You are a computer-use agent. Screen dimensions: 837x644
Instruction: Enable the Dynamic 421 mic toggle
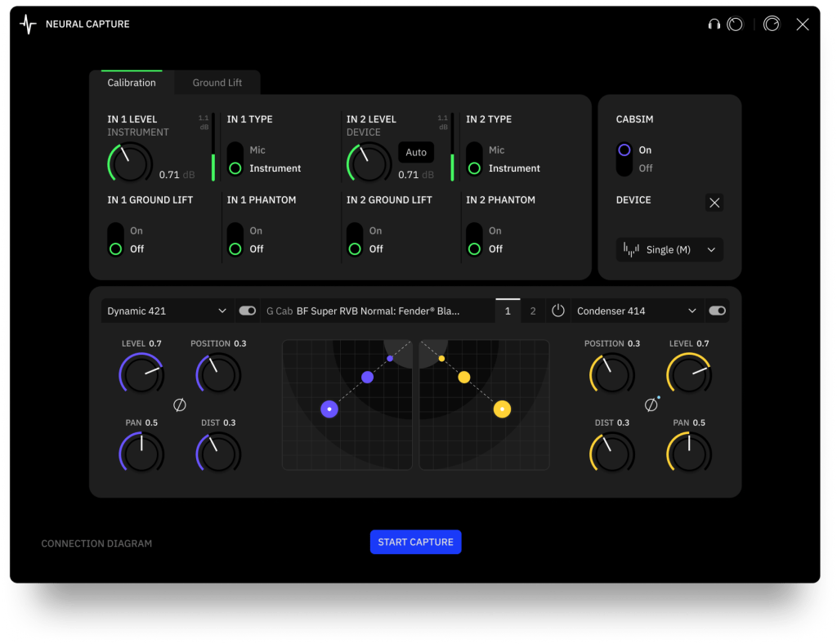(246, 311)
